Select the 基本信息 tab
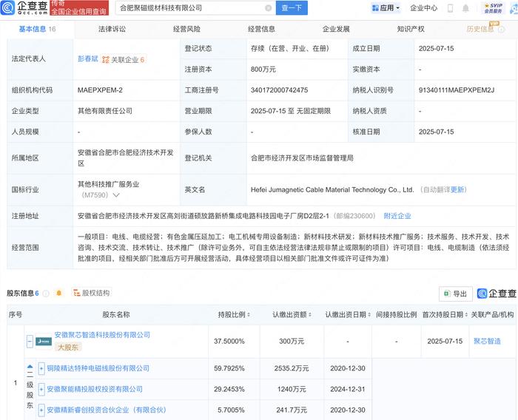Screen dimensions: 518x420 coord(37,29)
